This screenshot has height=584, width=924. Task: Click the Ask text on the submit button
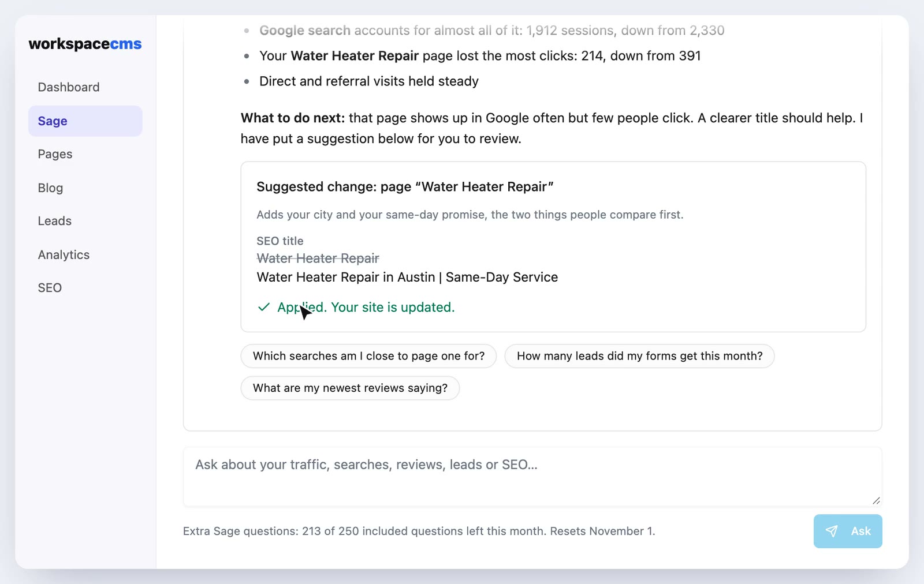point(860,531)
